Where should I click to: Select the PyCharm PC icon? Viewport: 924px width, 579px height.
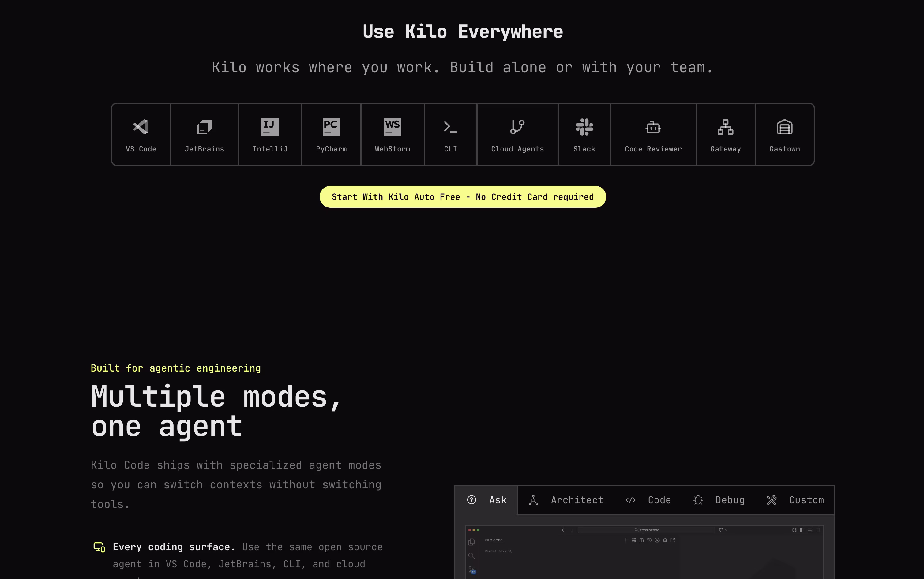pos(331,127)
